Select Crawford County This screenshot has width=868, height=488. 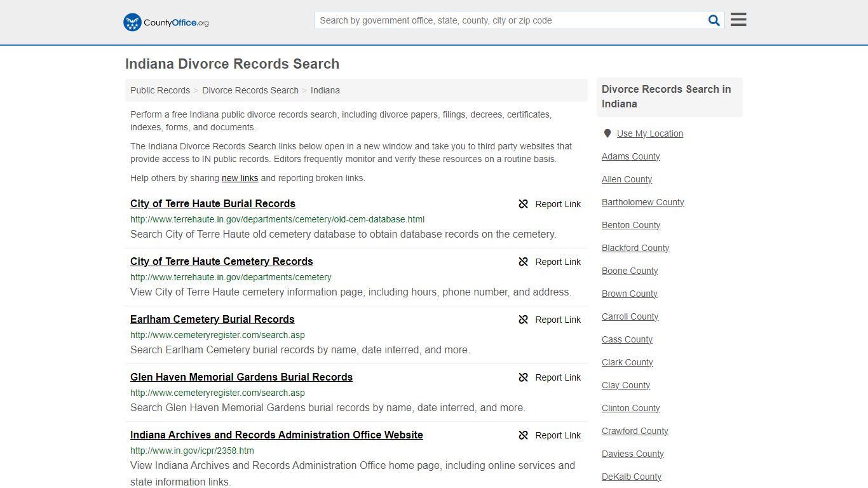point(635,431)
